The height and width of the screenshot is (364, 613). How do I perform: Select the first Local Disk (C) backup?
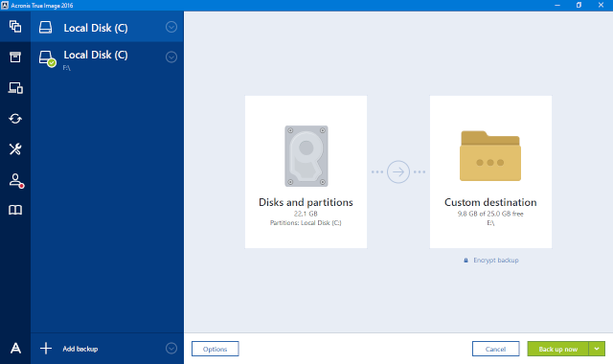click(106, 27)
